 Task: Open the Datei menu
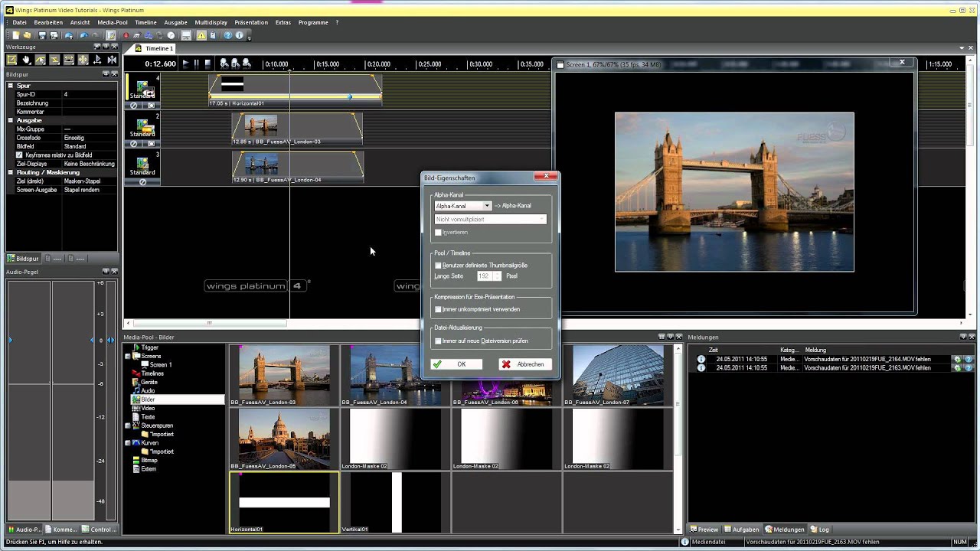coord(19,22)
